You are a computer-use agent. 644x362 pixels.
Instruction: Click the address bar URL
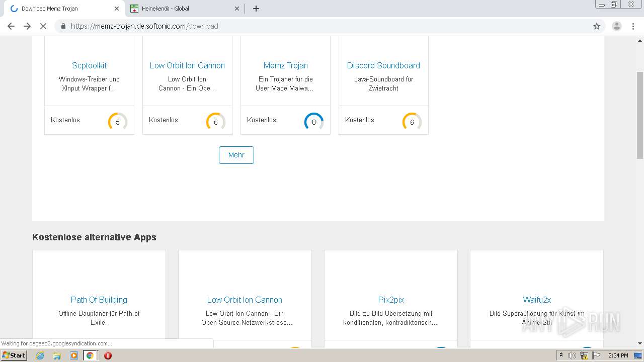(x=144, y=26)
